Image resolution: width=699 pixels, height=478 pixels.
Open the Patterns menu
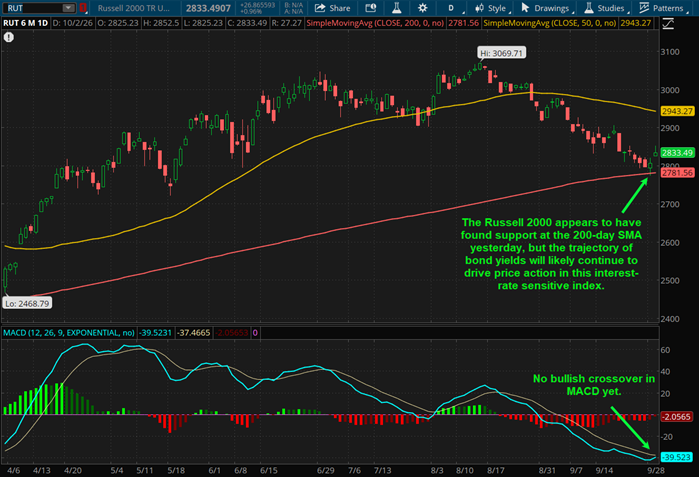tap(662, 8)
